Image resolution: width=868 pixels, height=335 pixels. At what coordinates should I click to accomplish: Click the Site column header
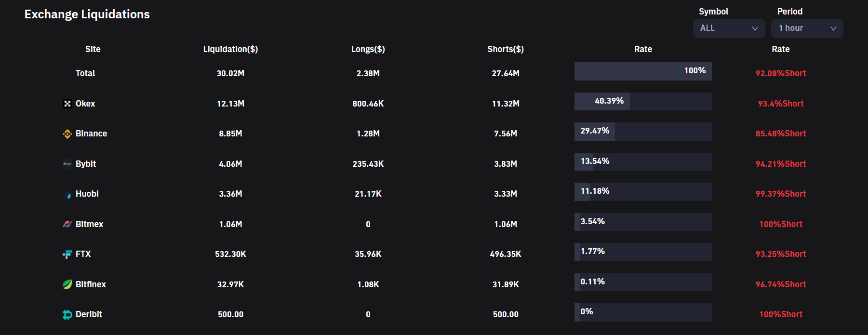click(93, 49)
